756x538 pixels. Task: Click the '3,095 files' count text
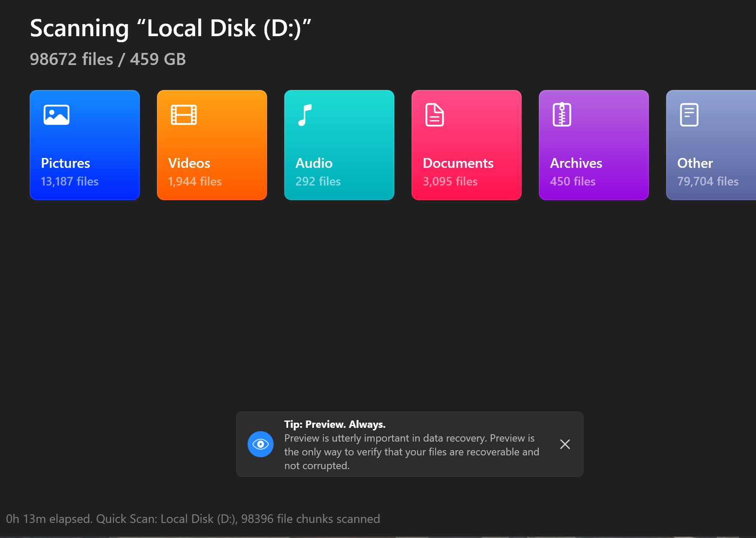[x=450, y=182]
